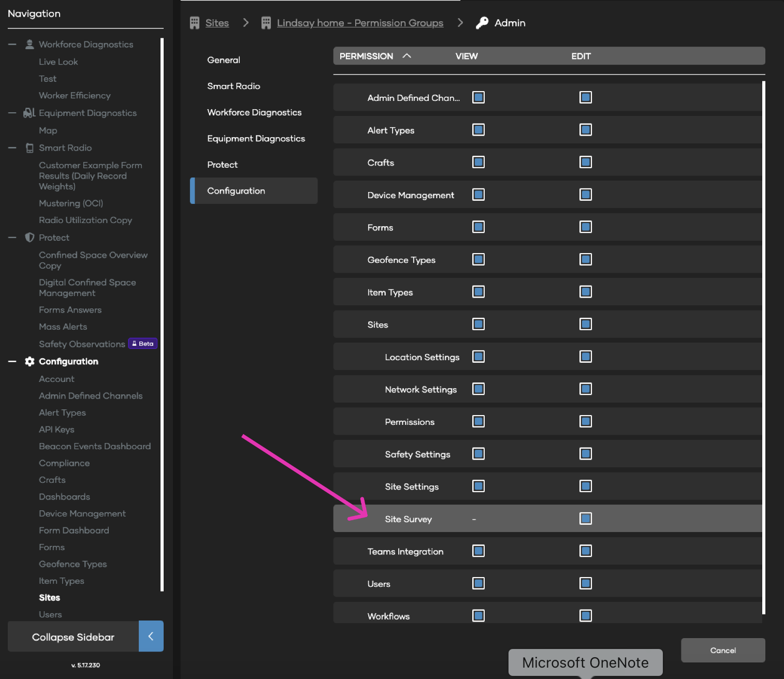Toggle View checkbox for Alert Types
Image resolution: width=784 pixels, height=679 pixels.
(x=478, y=130)
